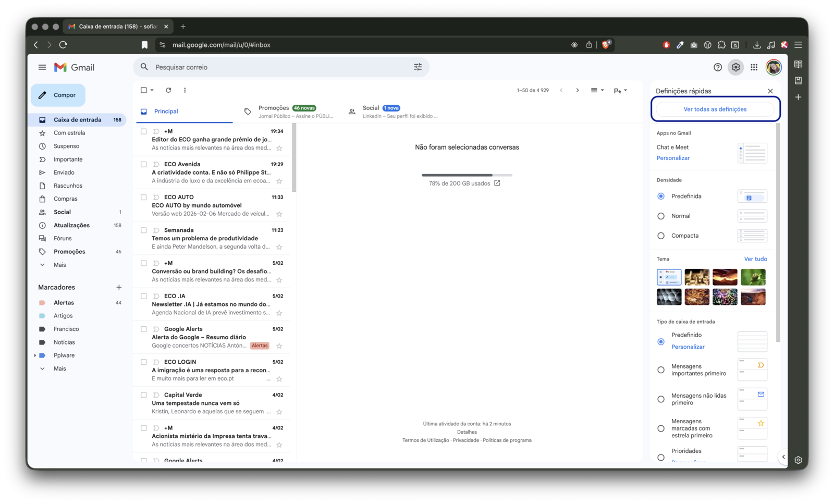Open the select-all checkbox dropdown arrow
Image resolution: width=834 pixels, height=504 pixels.
pyautogui.click(x=152, y=90)
